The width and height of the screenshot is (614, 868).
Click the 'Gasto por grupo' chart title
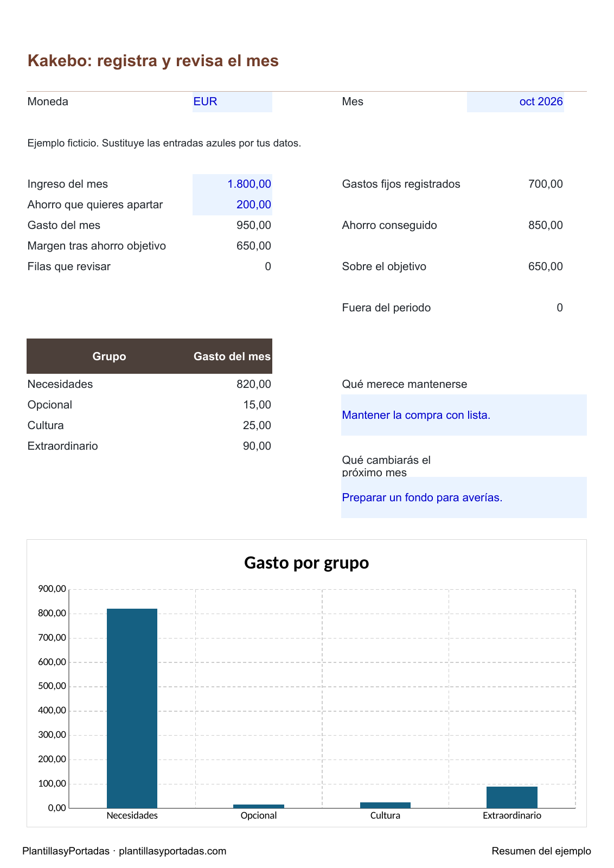click(x=306, y=563)
